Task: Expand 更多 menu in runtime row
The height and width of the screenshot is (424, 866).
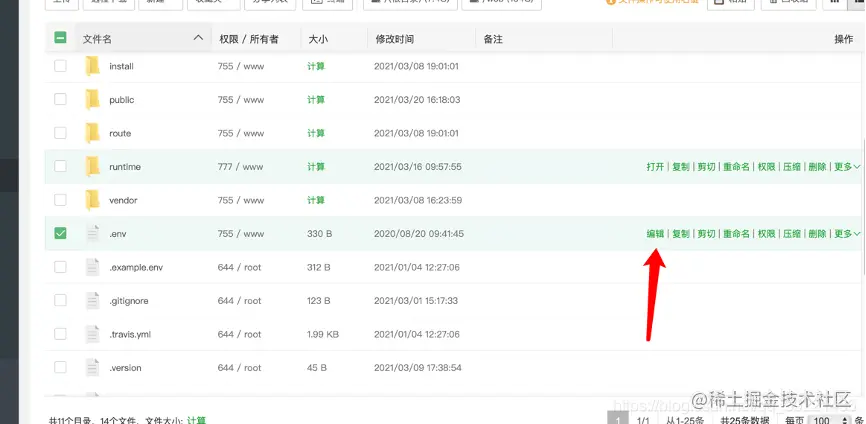Action: (847, 167)
